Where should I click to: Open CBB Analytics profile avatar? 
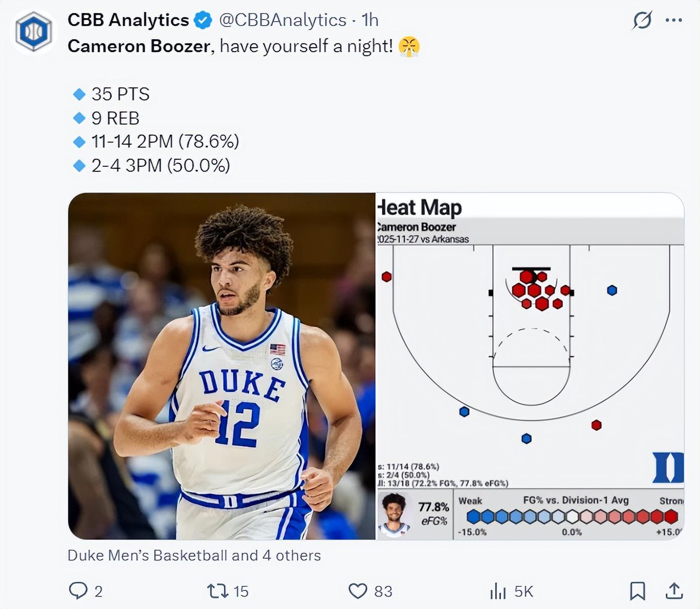click(x=34, y=32)
